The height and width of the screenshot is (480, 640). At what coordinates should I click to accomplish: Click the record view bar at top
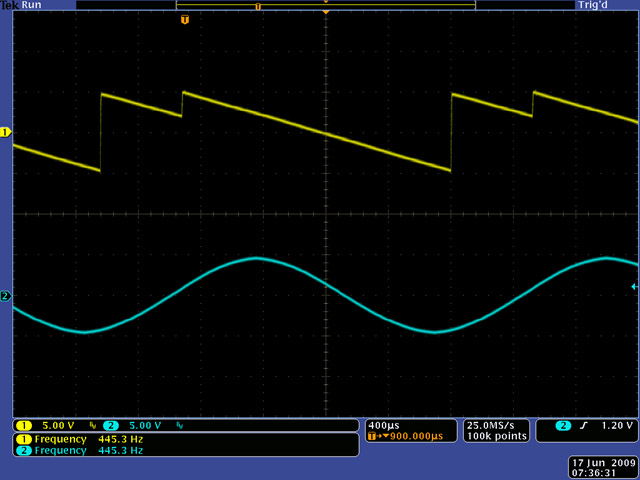click(x=325, y=5)
